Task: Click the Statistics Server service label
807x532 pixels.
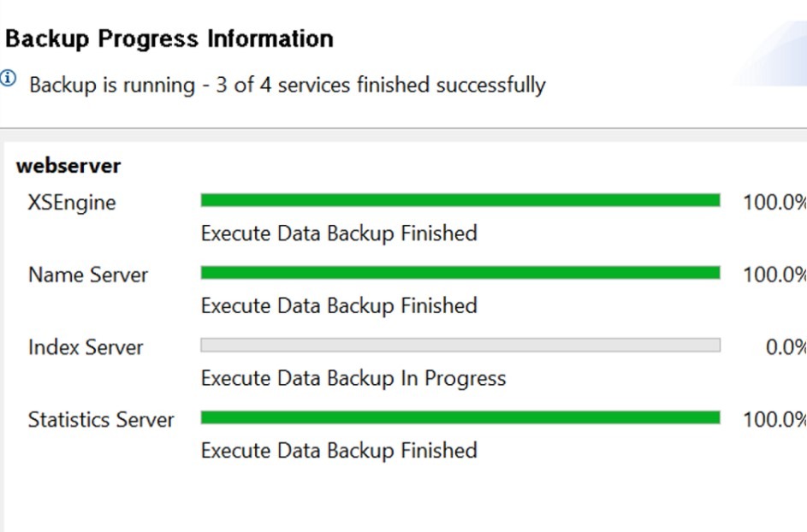Action: point(101,420)
